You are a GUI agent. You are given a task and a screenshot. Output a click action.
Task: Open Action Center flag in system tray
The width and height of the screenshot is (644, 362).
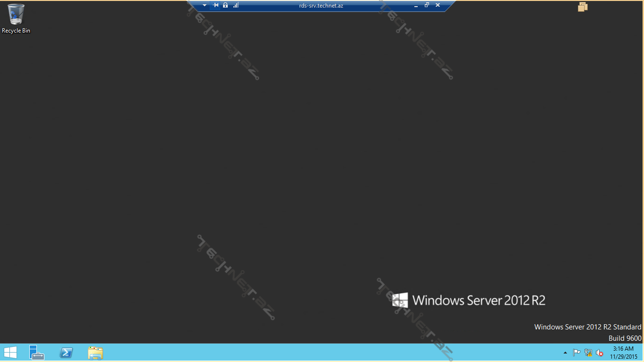coord(576,353)
